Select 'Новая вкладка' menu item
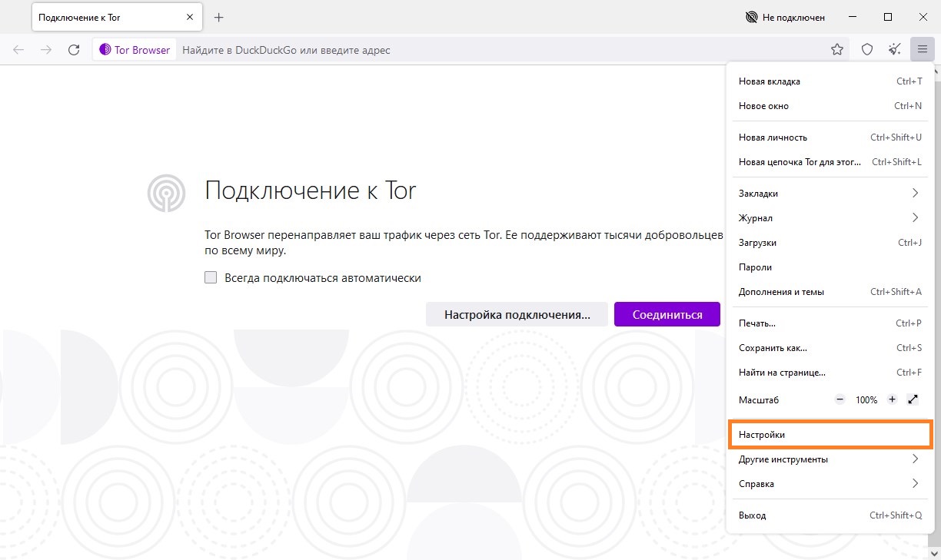941x560 pixels. 829,81
